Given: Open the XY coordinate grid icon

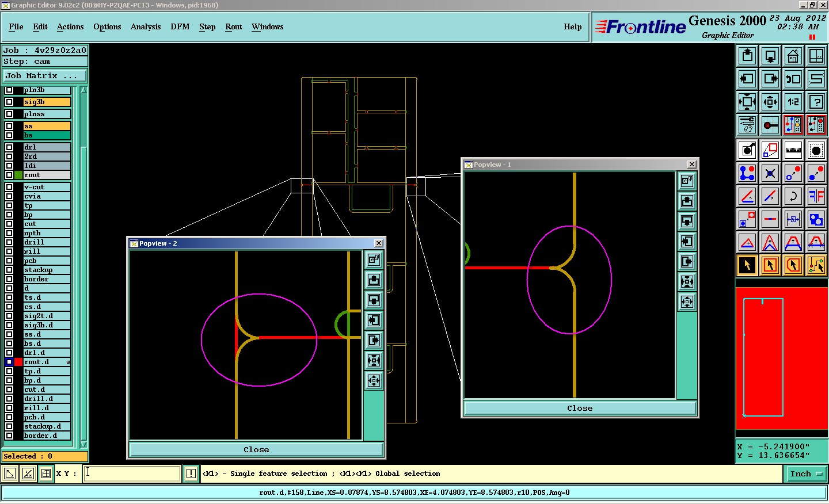Looking at the screenshot, I should pos(816,56).
